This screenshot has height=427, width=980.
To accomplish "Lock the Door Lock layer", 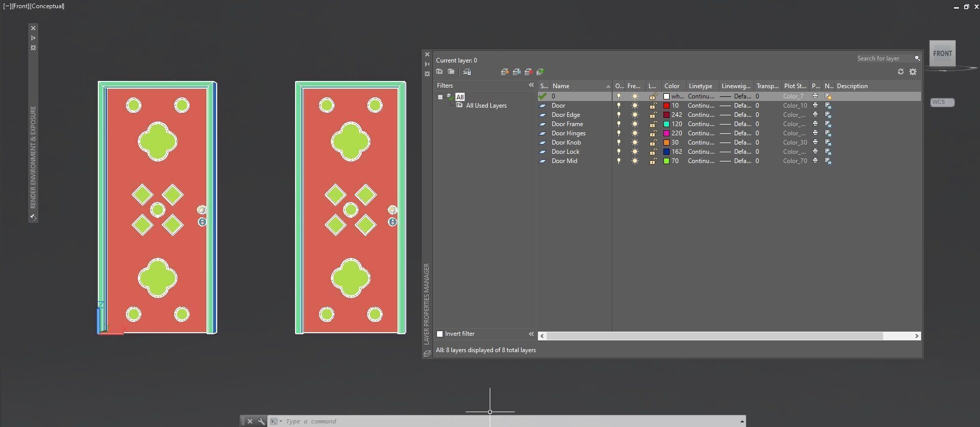I will (x=653, y=152).
